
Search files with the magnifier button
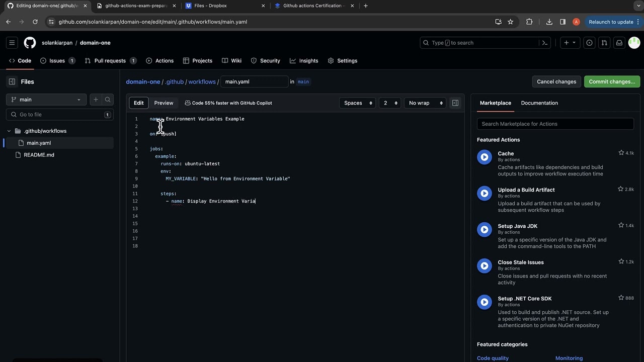(108, 100)
